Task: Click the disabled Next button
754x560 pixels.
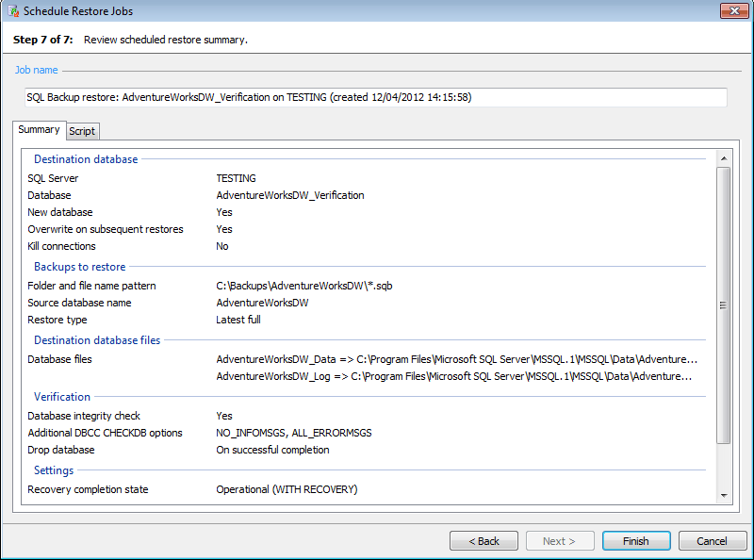Action: pos(560,540)
